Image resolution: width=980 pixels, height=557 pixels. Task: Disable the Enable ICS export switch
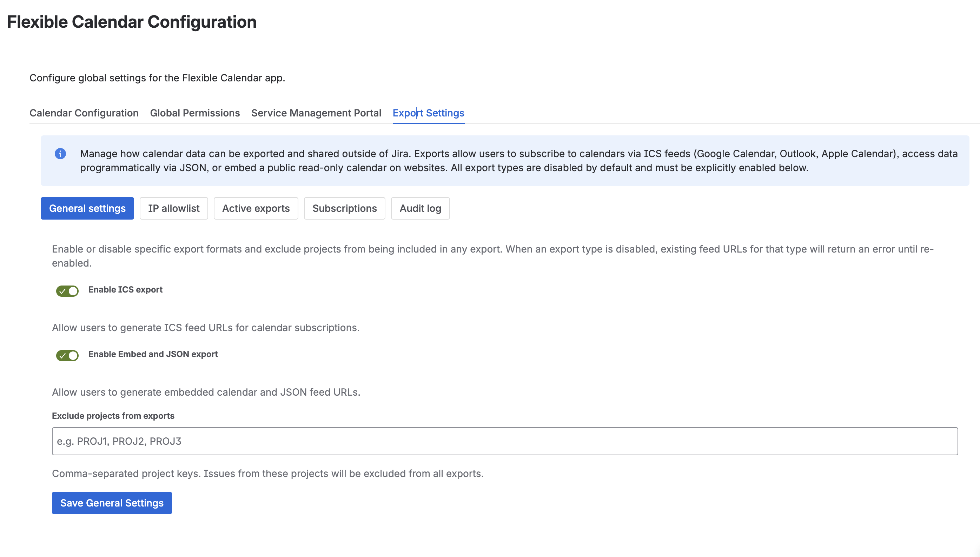67,291
